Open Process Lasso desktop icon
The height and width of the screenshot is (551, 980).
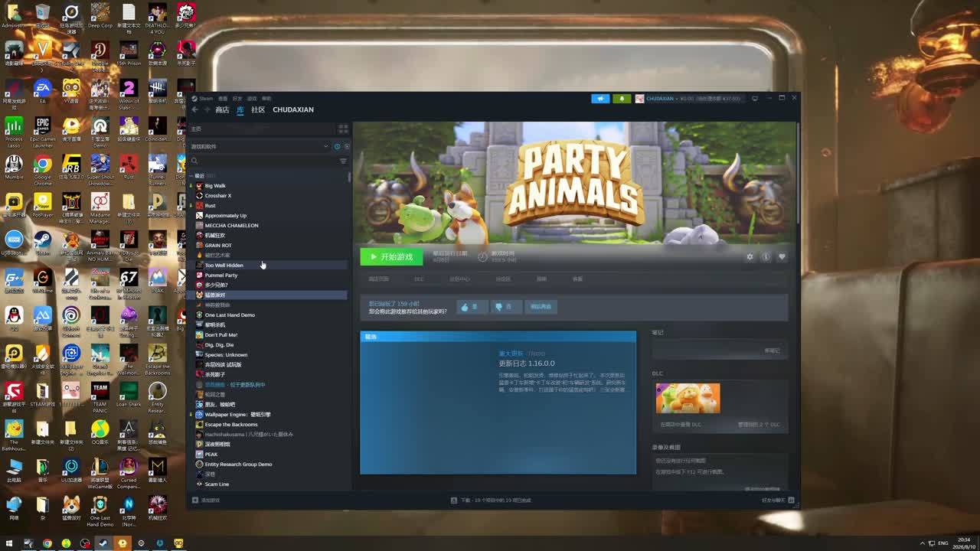(x=14, y=130)
